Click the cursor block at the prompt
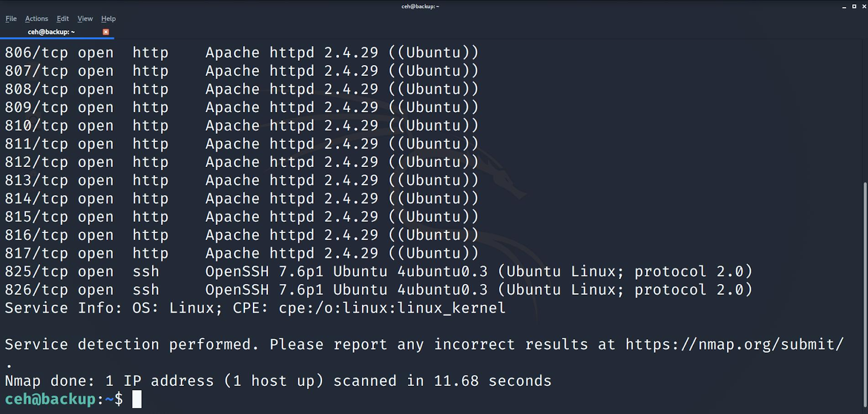This screenshot has width=868, height=414. [137, 399]
